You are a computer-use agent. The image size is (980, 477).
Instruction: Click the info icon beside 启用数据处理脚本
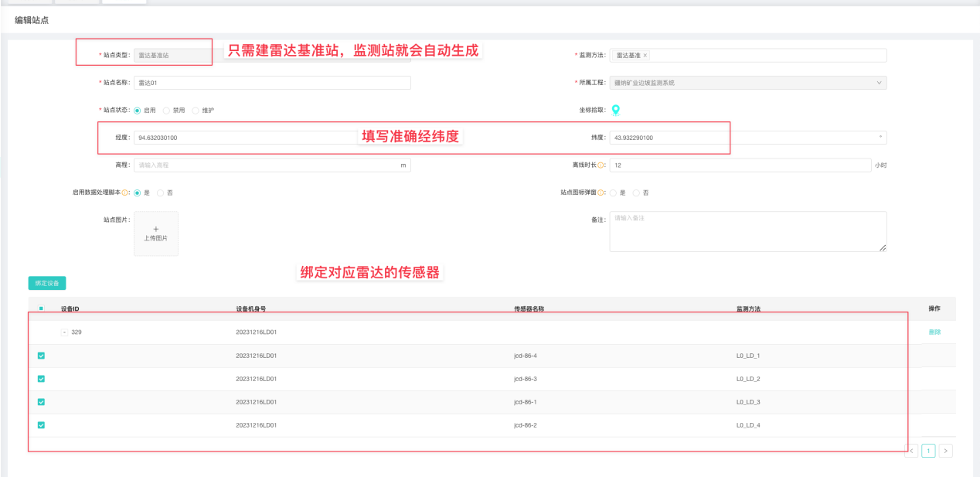pos(125,193)
